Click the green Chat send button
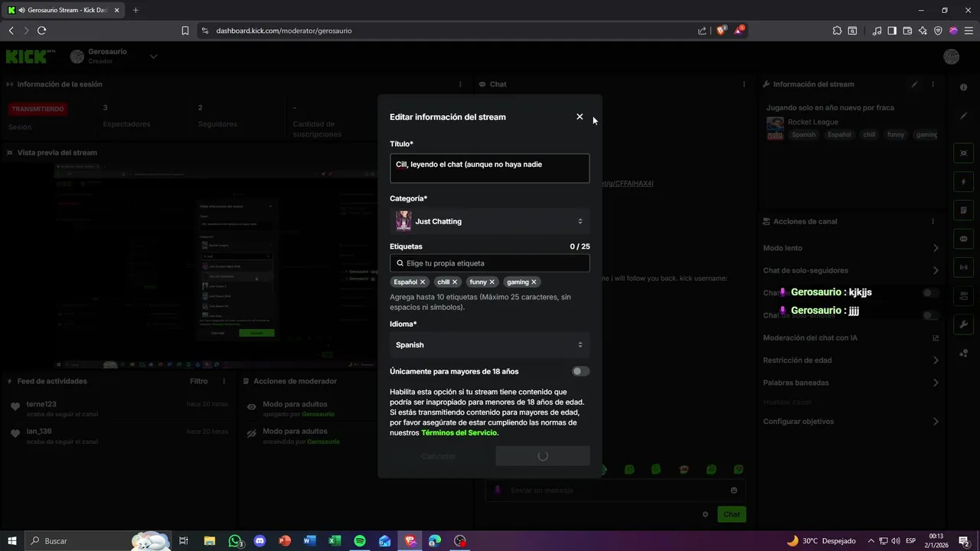This screenshot has width=980, height=551. [x=732, y=514]
